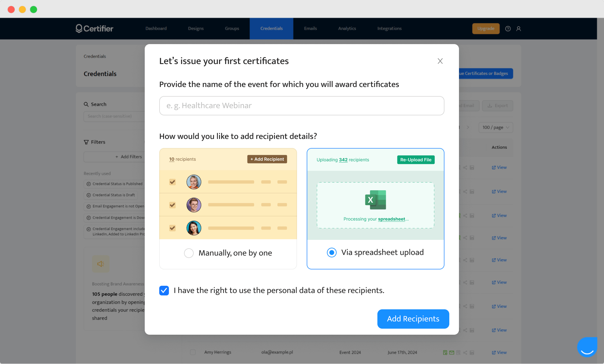This screenshot has height=364, width=604.
Task: Click the Add Filters button
Action: [x=114, y=157]
